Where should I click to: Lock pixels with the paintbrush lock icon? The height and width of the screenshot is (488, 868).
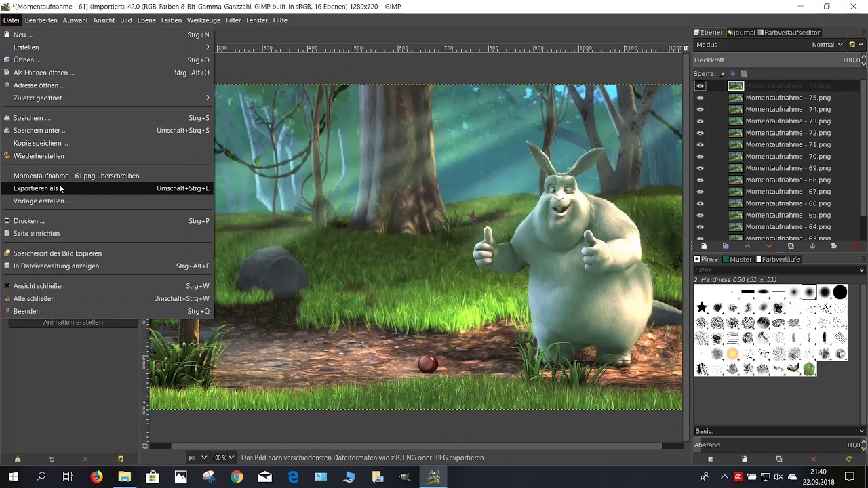722,74
